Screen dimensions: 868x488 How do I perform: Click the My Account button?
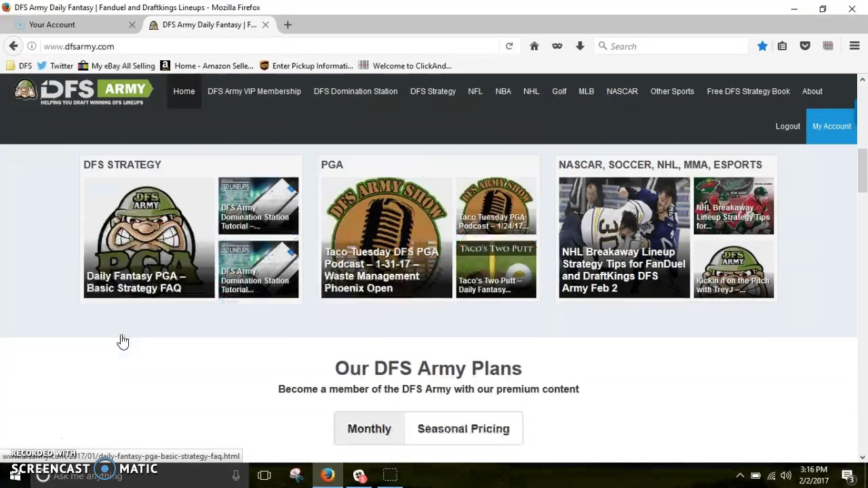831,126
